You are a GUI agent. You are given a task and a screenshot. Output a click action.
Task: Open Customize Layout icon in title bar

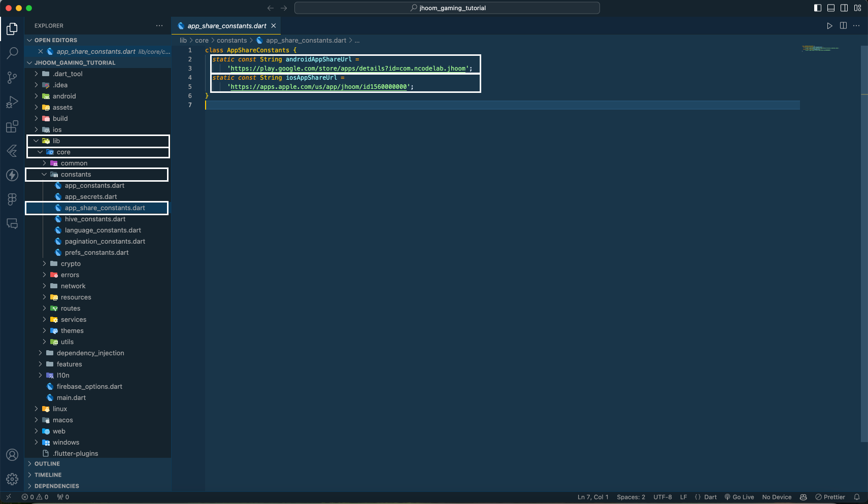(x=857, y=8)
